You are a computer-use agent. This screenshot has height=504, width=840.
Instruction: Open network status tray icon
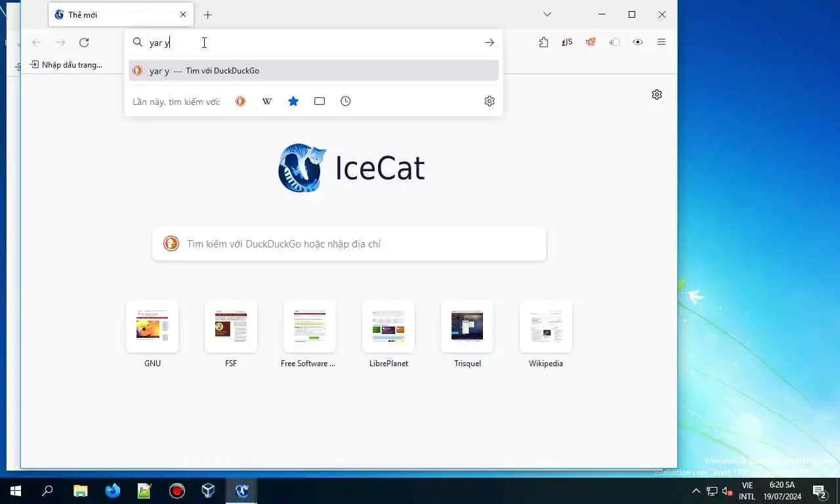point(712,491)
